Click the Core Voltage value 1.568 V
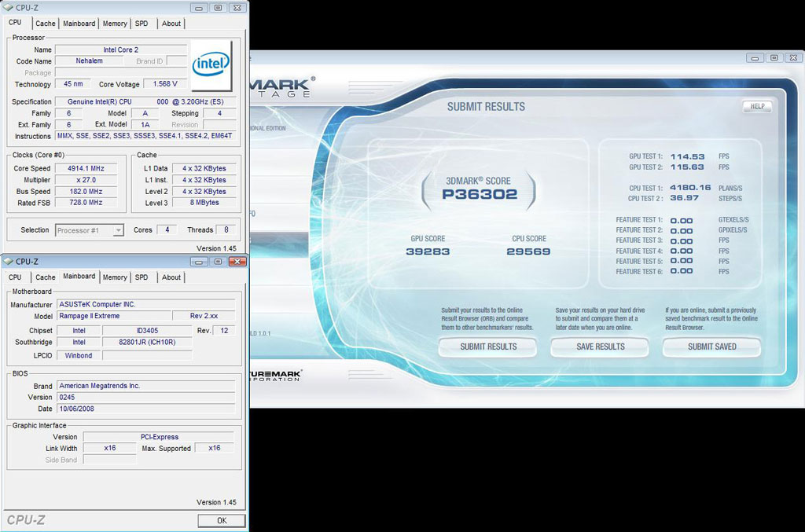This screenshot has width=805, height=532. pos(165,83)
